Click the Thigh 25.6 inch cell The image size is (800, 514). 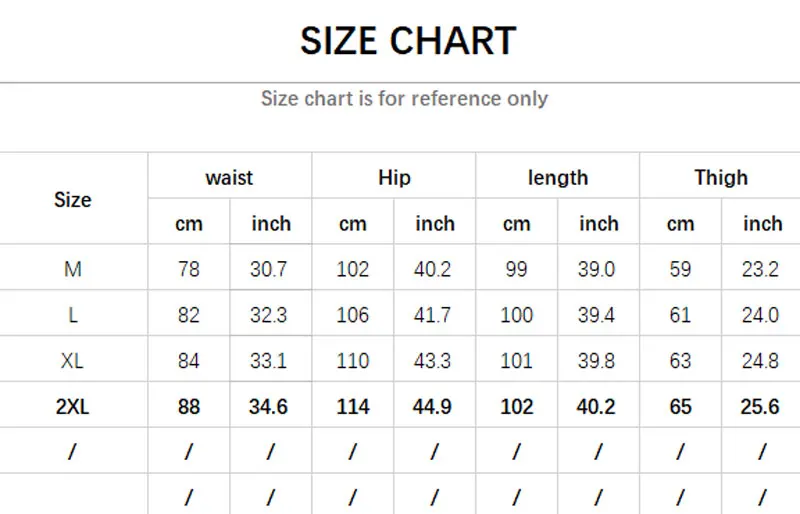(x=761, y=407)
